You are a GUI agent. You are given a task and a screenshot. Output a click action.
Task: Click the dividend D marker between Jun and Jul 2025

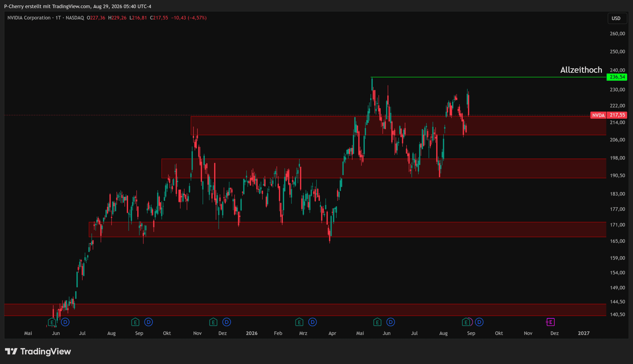[65, 322]
